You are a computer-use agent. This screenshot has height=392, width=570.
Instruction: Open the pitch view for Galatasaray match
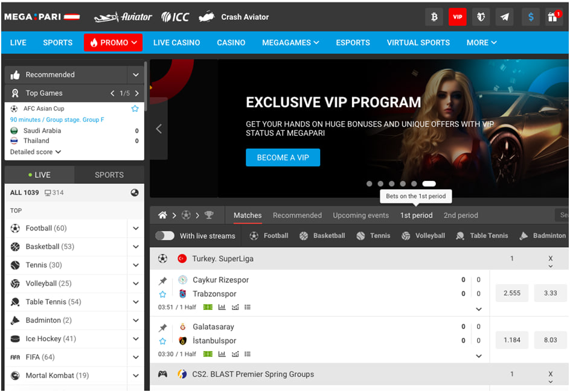click(x=208, y=354)
